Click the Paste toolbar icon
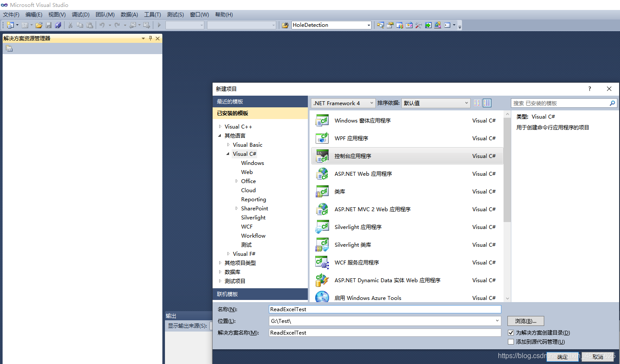This screenshot has height=364, width=620. tap(90, 25)
